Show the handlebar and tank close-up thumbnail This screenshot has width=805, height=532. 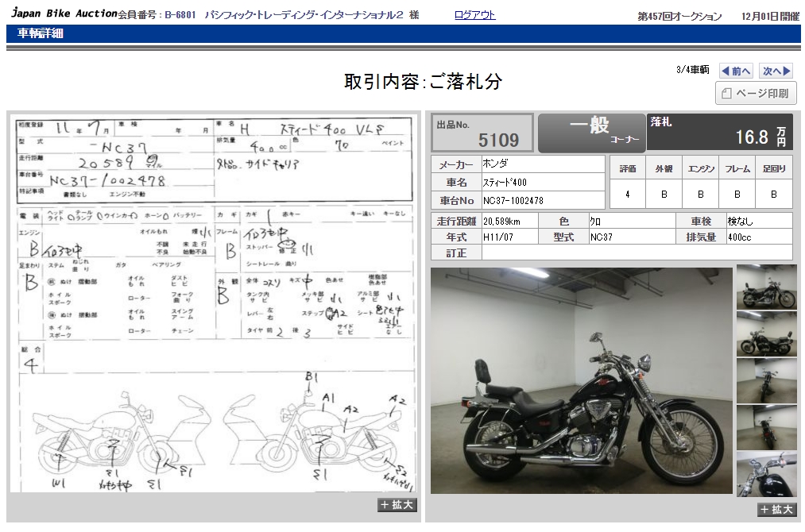[766, 474]
